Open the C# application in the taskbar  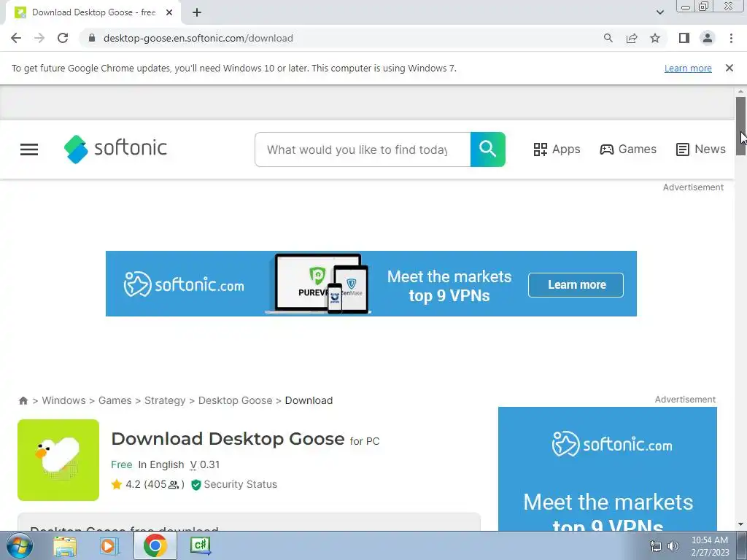click(x=200, y=545)
